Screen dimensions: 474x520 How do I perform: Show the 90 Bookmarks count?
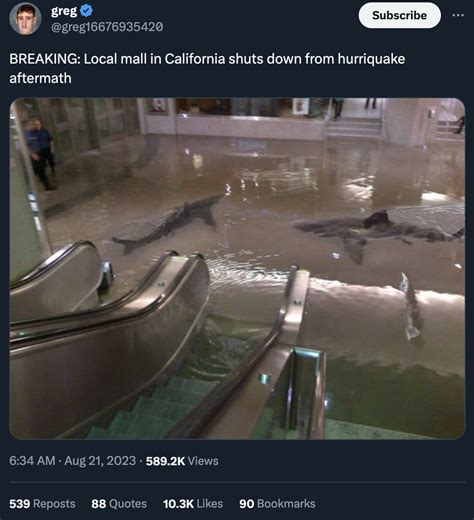277,503
